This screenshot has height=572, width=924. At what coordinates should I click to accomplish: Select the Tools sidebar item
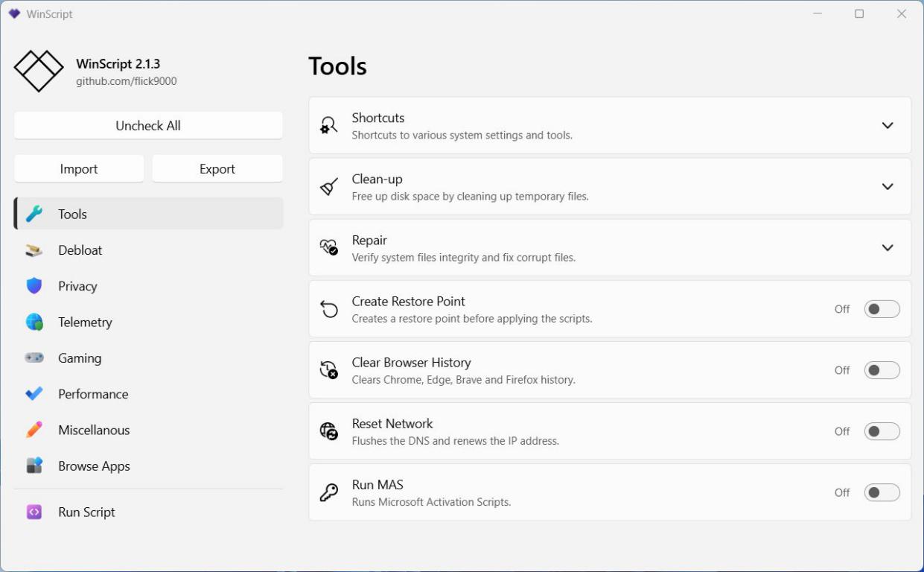[x=73, y=214]
